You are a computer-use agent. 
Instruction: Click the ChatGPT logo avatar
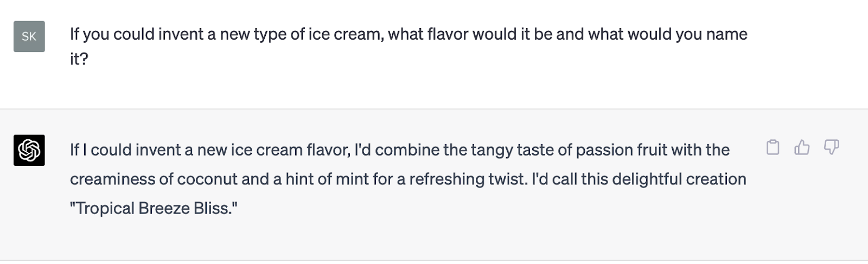(x=29, y=150)
